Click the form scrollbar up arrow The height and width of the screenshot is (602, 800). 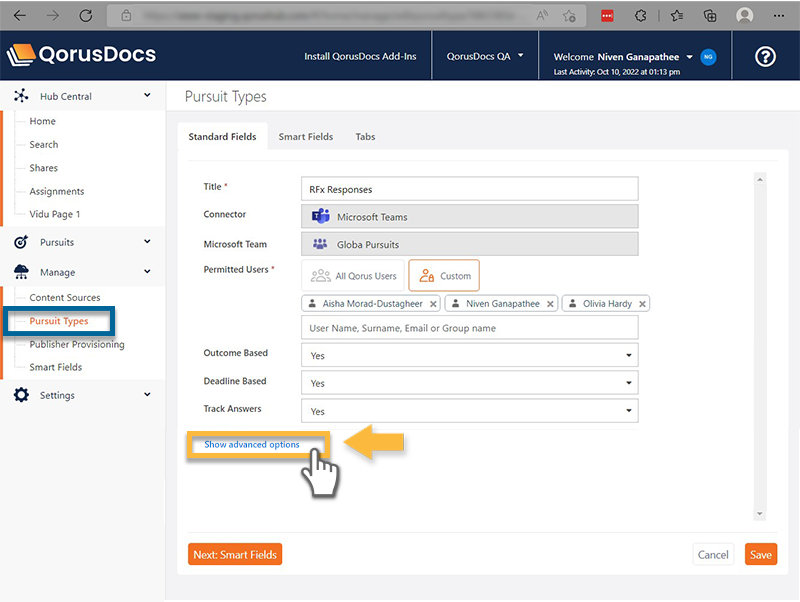click(x=760, y=180)
